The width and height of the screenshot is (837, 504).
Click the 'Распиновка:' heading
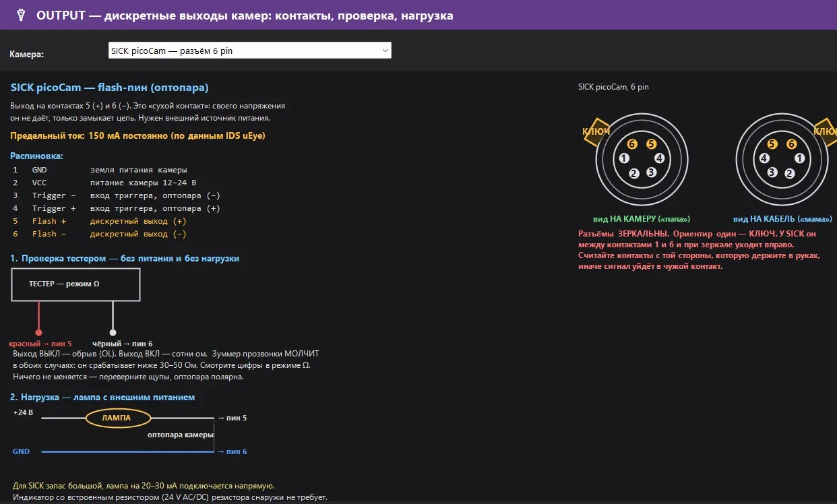(37, 156)
